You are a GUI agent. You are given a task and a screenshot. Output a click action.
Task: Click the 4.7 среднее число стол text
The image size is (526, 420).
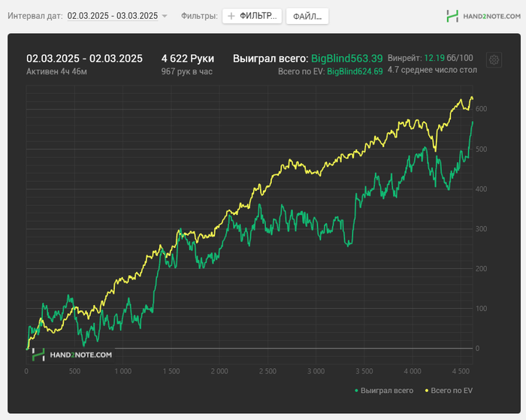click(432, 70)
